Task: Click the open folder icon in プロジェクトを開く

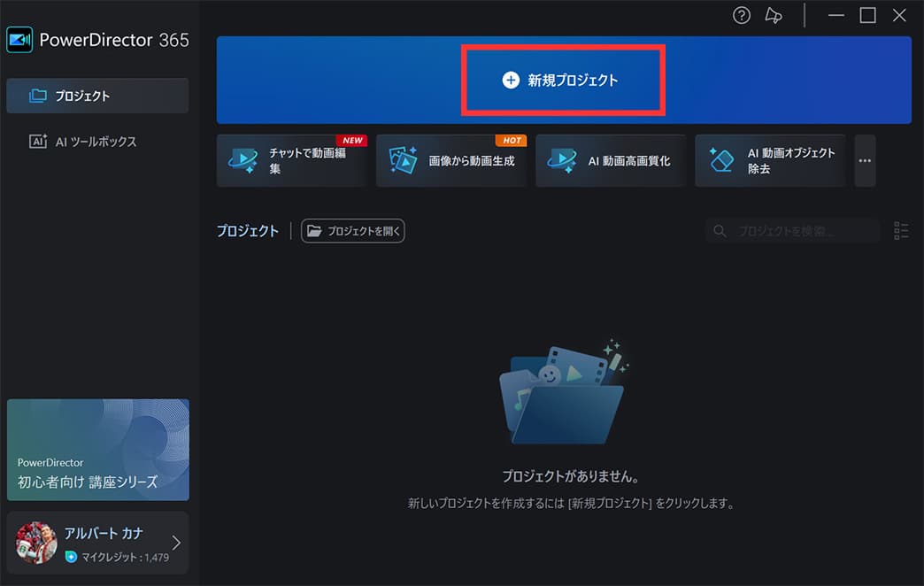Action: tap(315, 230)
